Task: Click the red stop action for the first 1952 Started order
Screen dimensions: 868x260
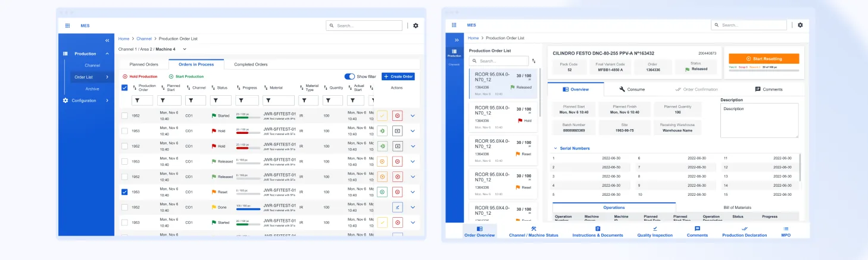Action: pos(398,115)
